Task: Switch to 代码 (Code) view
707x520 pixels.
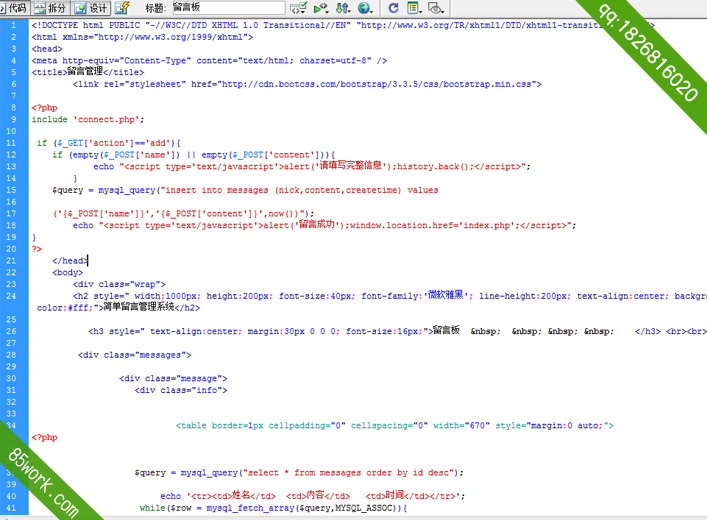Action: pos(15,8)
